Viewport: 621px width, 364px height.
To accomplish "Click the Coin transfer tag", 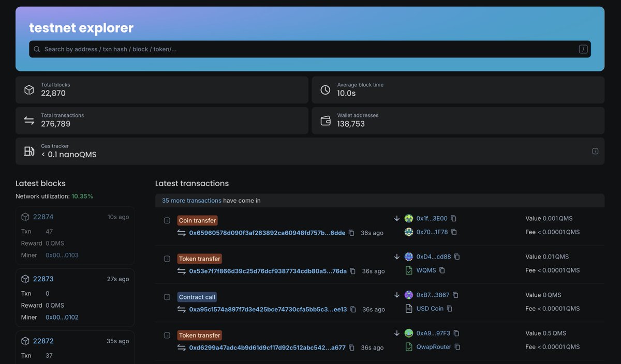I will [197, 220].
